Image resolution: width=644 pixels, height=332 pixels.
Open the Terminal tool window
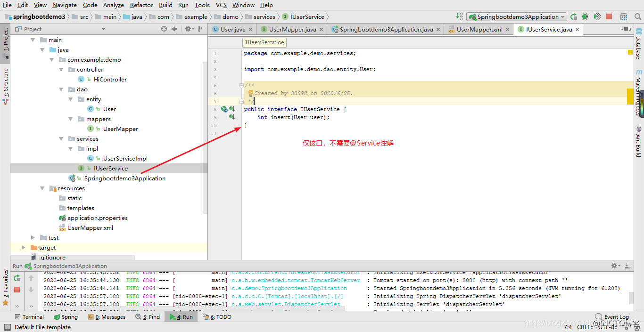point(29,317)
